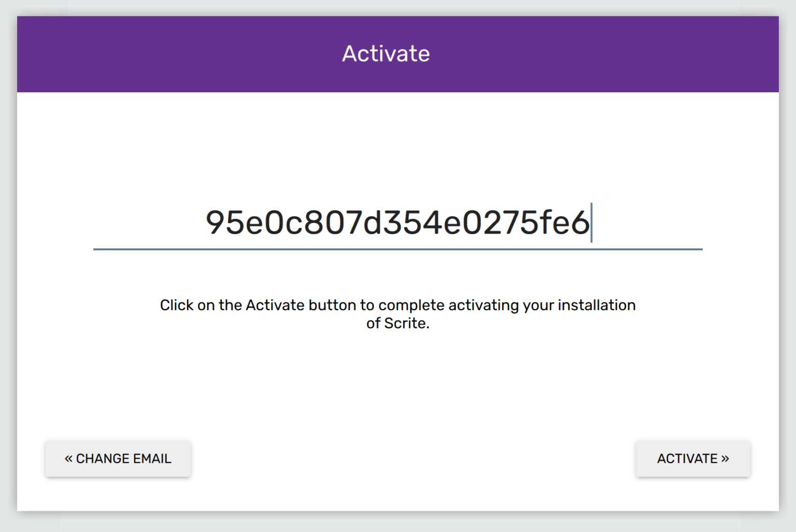Click the Activate dialog title

click(x=385, y=53)
